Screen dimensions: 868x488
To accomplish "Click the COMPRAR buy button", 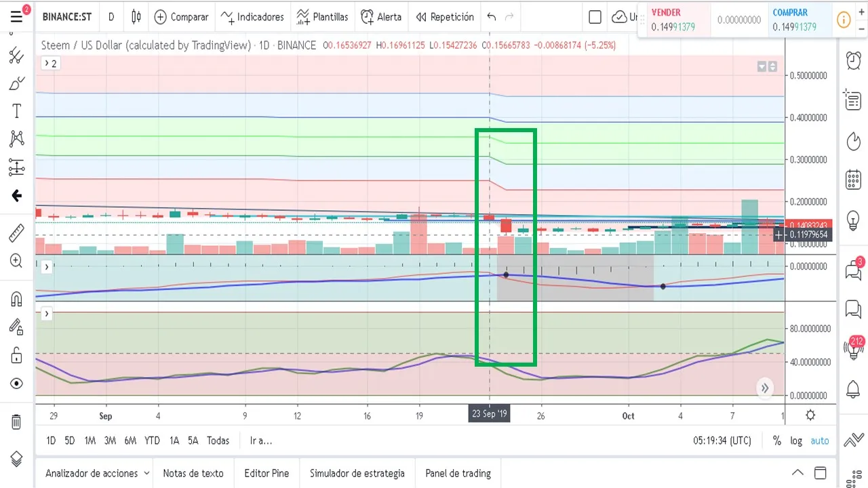I will point(800,20).
